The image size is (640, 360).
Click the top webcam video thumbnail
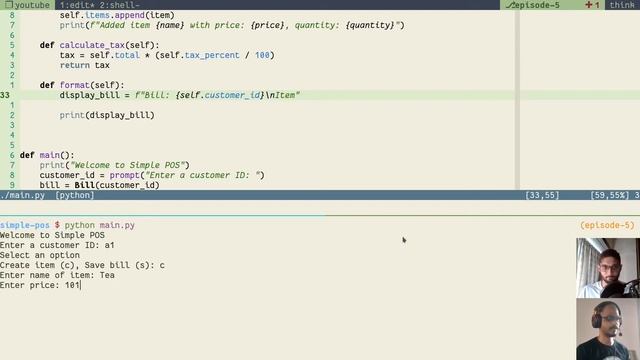[608, 268]
